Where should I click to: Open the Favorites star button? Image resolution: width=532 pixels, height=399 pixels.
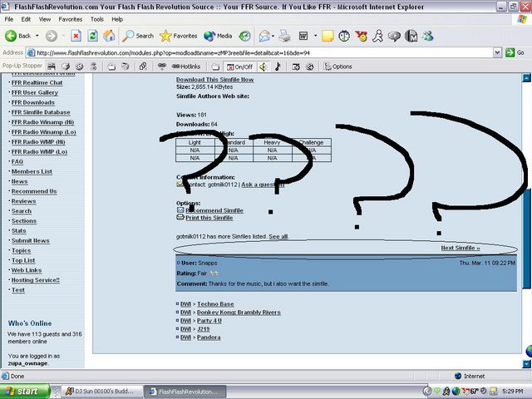point(179,36)
